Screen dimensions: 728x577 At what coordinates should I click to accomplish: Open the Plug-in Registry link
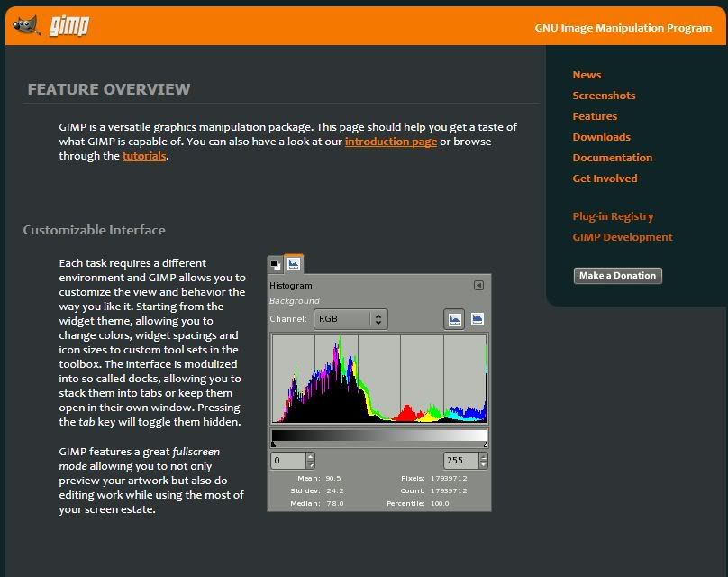coord(613,216)
